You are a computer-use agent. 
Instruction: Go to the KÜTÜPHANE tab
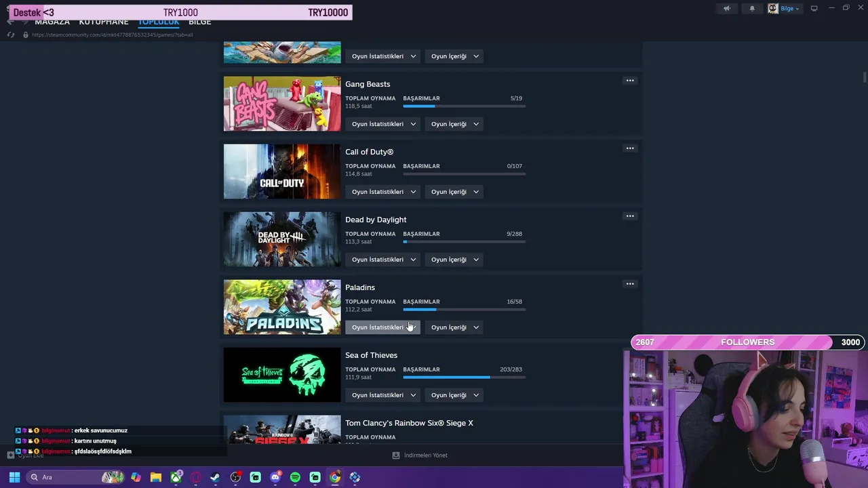[104, 22]
